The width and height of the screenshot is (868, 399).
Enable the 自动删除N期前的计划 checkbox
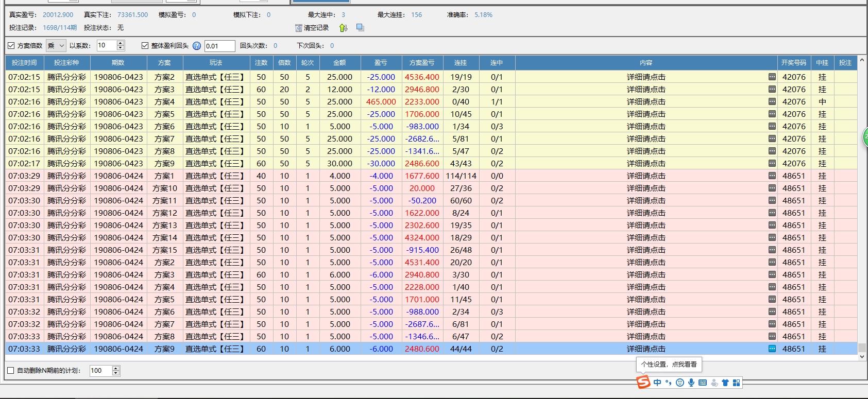click(11, 370)
